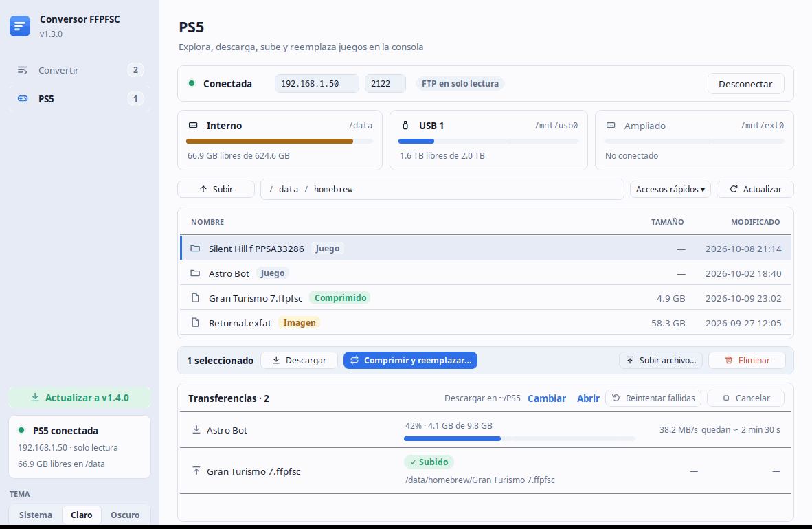Click the USB 1 drive icon

pyautogui.click(x=405, y=126)
